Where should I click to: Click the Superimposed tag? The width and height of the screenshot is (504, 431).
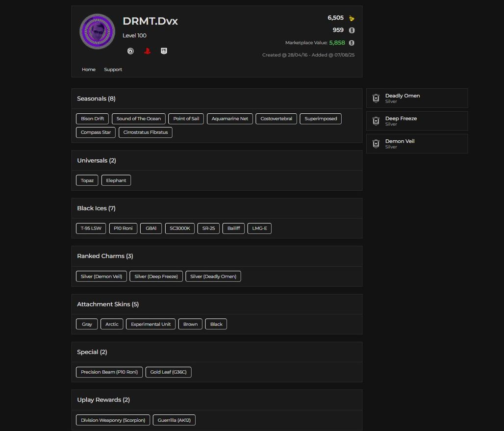click(321, 119)
